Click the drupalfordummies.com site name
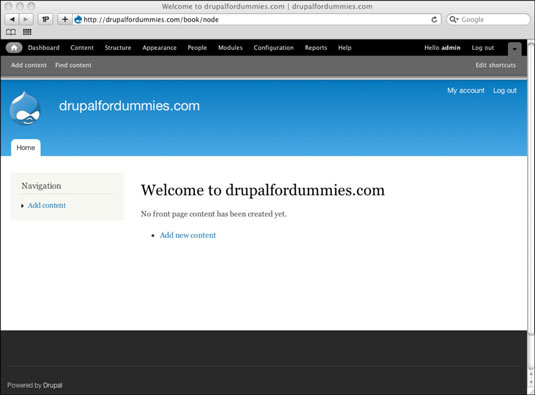535x395 pixels. click(129, 106)
